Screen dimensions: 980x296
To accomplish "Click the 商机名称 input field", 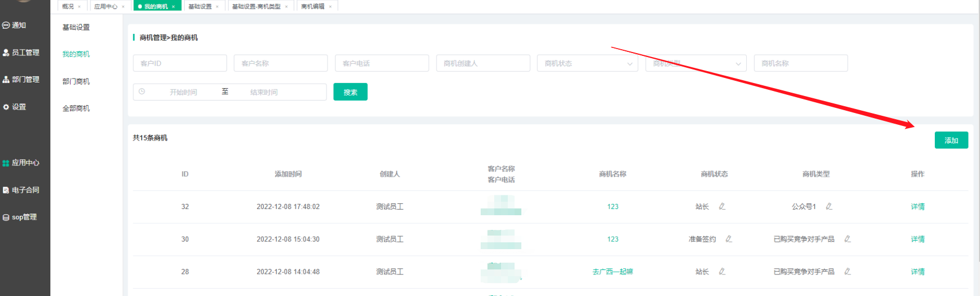I will [801, 63].
